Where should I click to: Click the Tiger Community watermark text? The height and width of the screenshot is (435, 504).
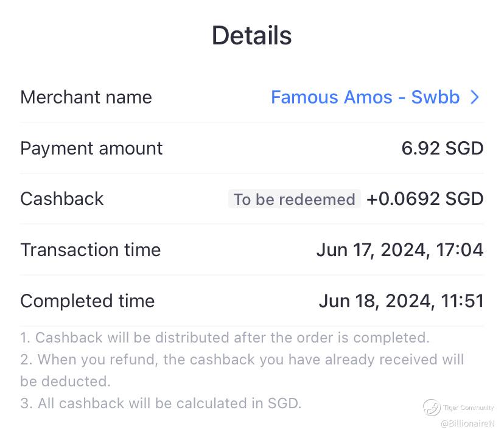click(x=468, y=408)
